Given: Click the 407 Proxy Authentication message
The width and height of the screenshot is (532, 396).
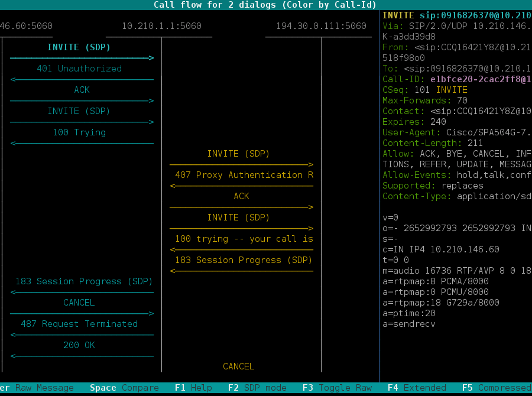Looking at the screenshot, I should [244, 175].
